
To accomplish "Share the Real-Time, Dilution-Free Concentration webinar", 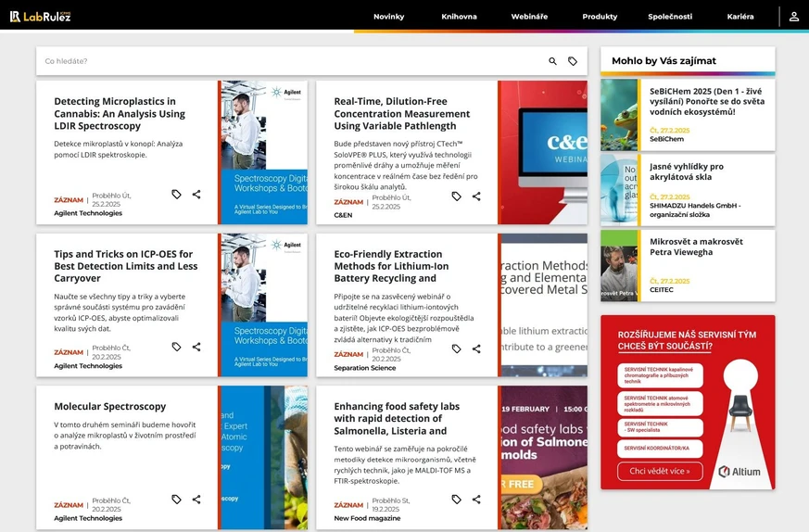I will [x=476, y=196].
